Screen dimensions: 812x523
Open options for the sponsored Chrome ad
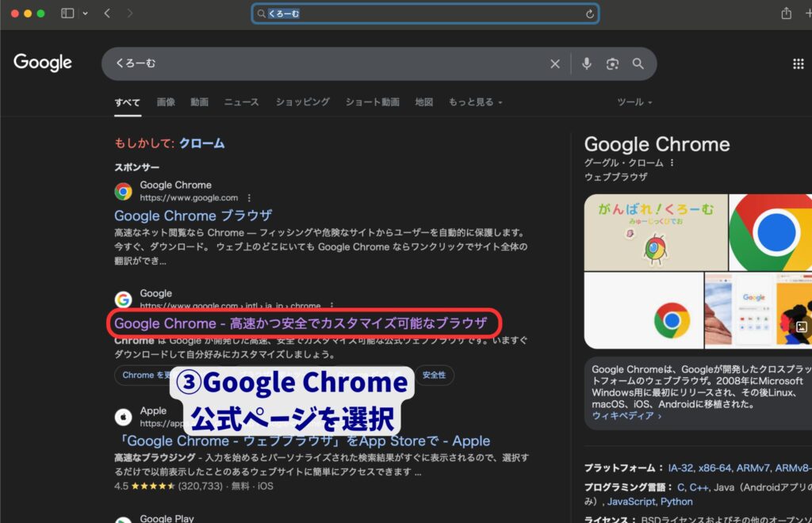click(x=249, y=198)
